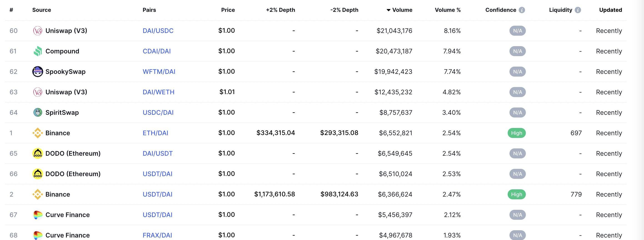Click the SpiritSwap ghost icon
This screenshot has height=240, width=644.
coord(37,112)
